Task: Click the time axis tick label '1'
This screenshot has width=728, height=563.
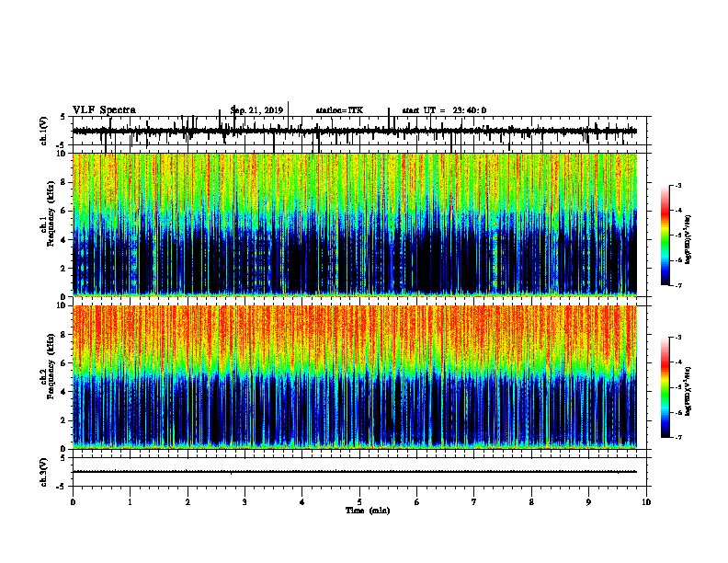Action: 130,502
